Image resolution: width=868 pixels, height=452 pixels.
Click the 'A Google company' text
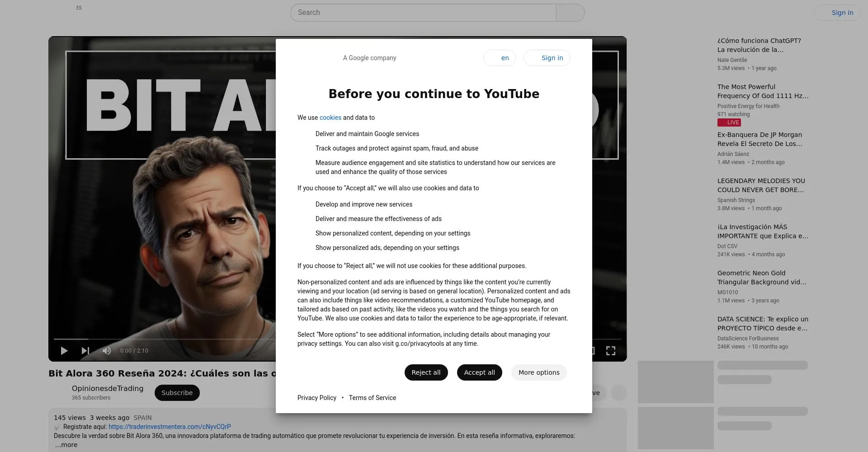(x=369, y=58)
